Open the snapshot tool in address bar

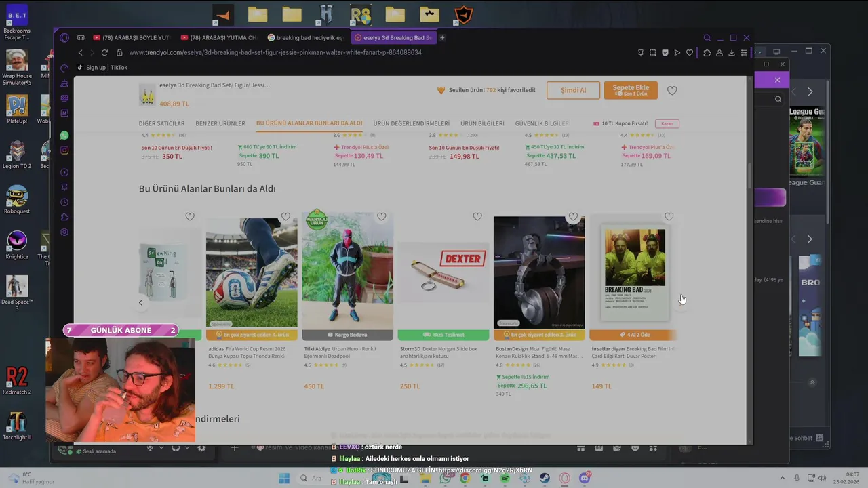[653, 52]
